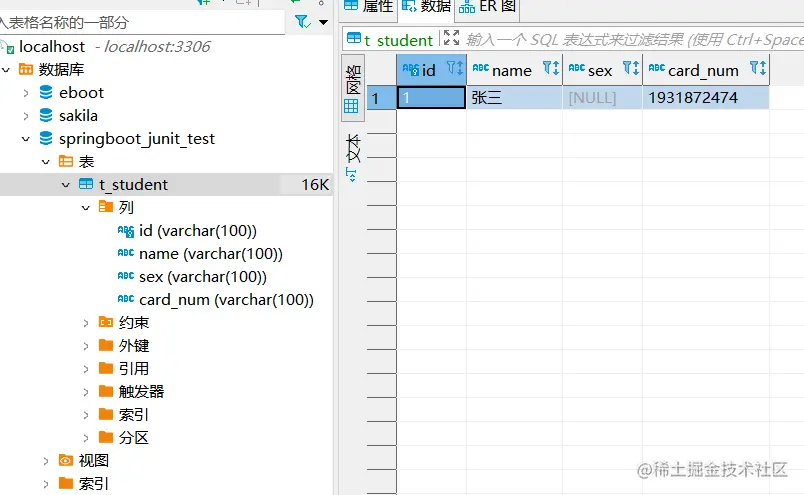The image size is (804, 495).
Task: Click the sex column header
Action: tap(602, 70)
